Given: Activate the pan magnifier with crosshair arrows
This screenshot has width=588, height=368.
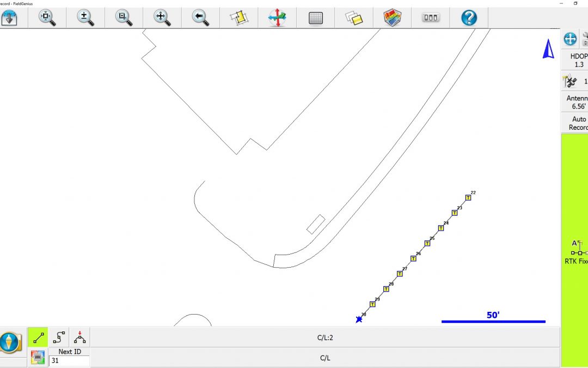Looking at the screenshot, I should point(162,17).
